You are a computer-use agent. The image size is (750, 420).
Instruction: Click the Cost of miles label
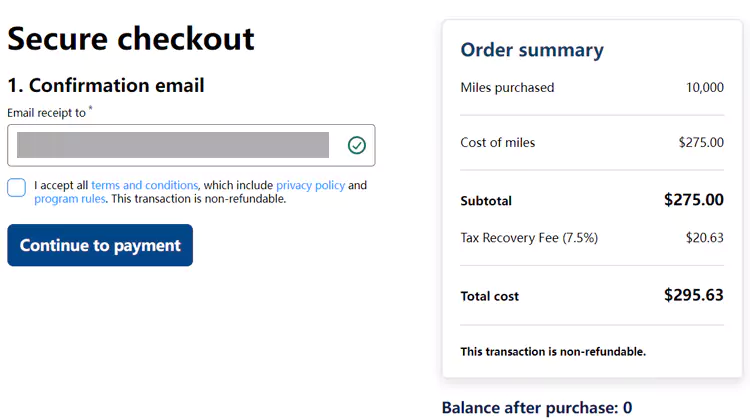(498, 143)
